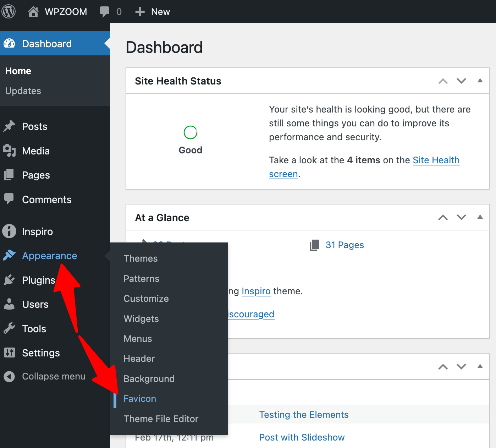Click the Media icon in sidebar

point(9,151)
